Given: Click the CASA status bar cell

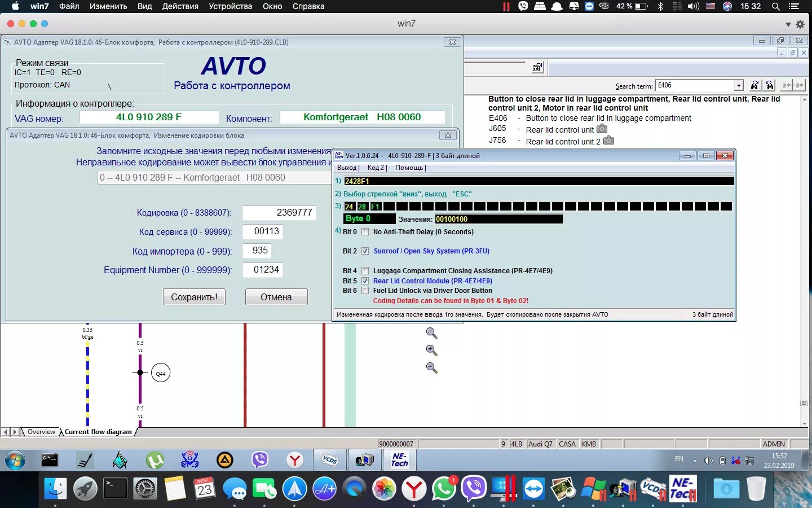Looking at the screenshot, I should click(x=567, y=444).
